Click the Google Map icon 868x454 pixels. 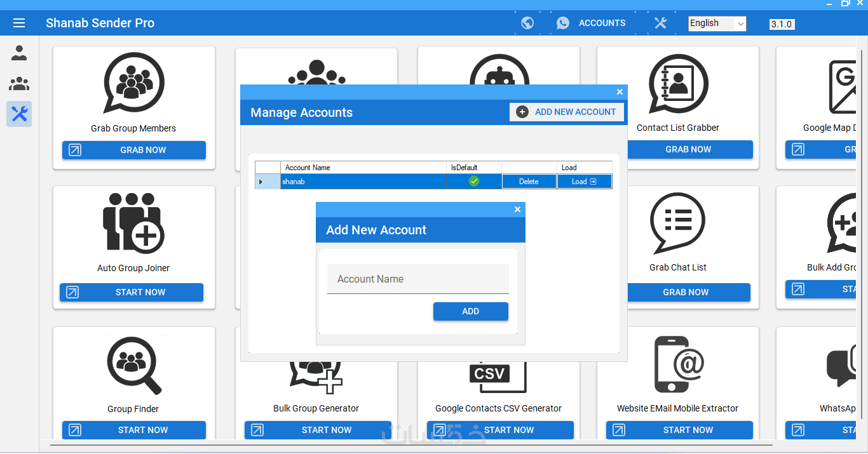coord(843,87)
